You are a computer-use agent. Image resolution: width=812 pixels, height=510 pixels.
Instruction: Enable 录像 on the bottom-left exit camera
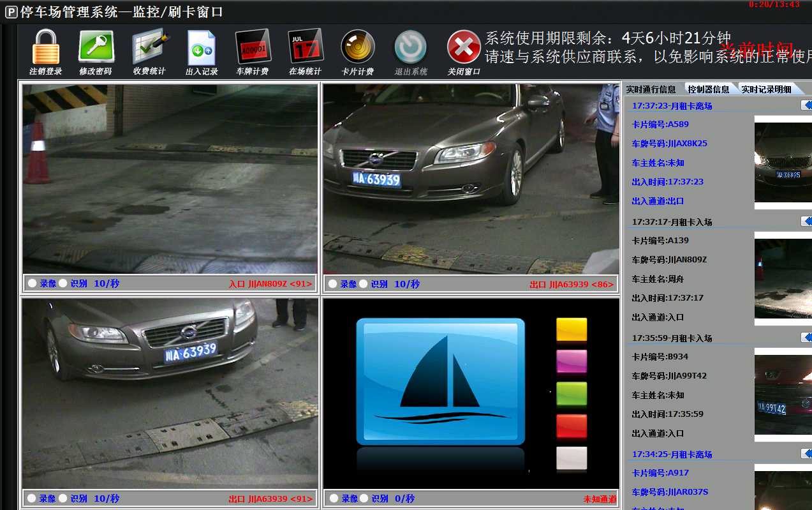[31, 498]
